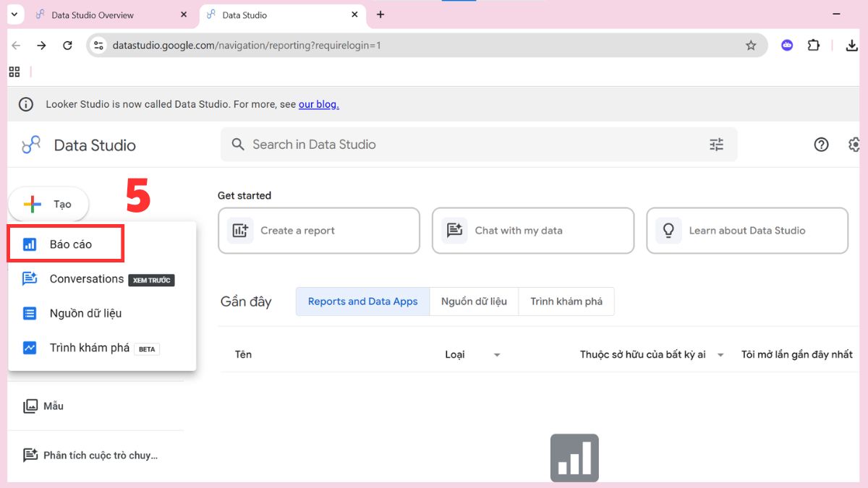Viewport: 868px width, 488px height.
Task: Switch to the Trình khám phá tab
Action: [566, 301]
